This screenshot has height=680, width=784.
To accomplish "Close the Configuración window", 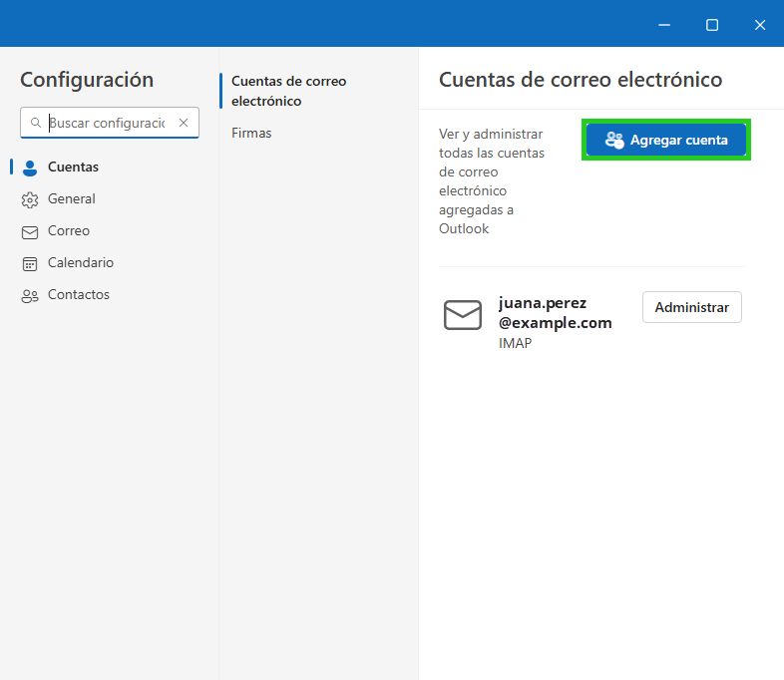I will [x=760, y=25].
